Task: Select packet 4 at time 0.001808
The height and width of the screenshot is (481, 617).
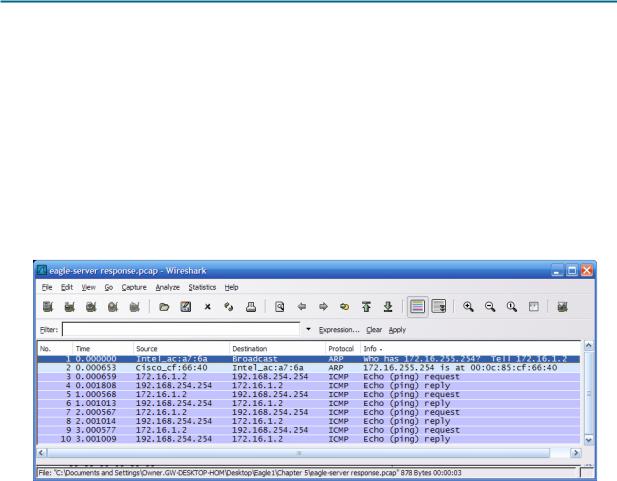Action: [309, 385]
